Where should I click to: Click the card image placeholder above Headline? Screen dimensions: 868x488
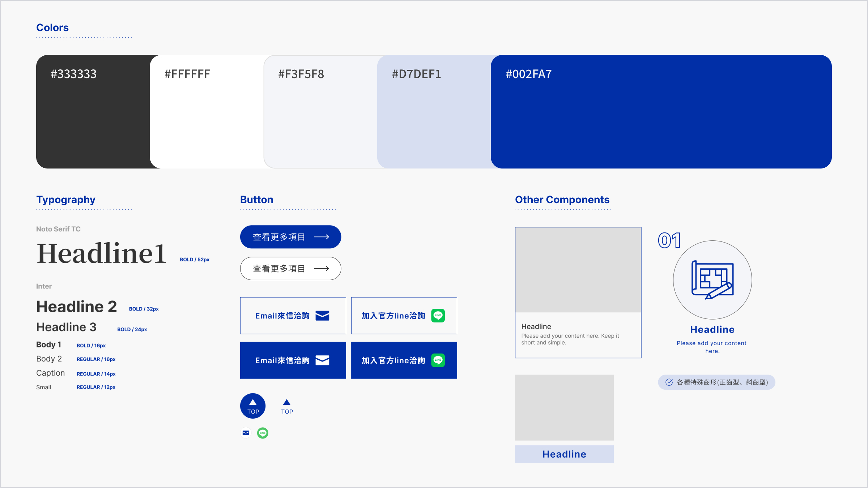578,270
